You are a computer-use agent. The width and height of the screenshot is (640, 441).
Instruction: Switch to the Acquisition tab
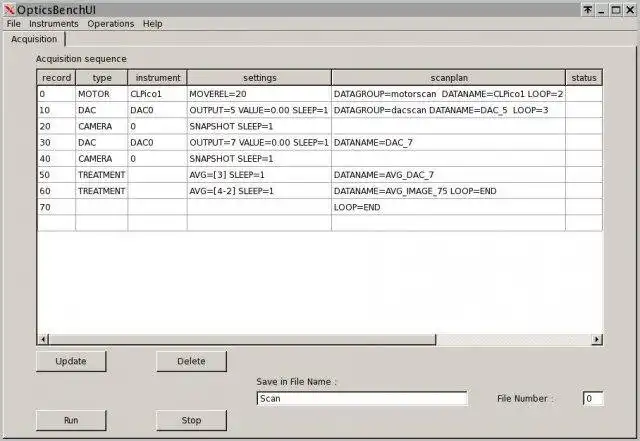[x=34, y=39]
